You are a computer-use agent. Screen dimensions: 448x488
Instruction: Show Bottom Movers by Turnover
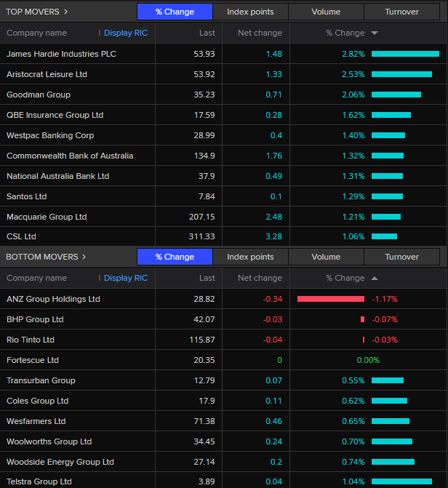click(401, 257)
